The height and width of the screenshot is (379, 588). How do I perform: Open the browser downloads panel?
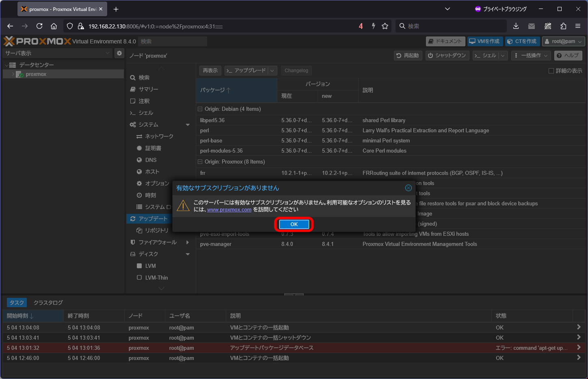pyautogui.click(x=516, y=26)
